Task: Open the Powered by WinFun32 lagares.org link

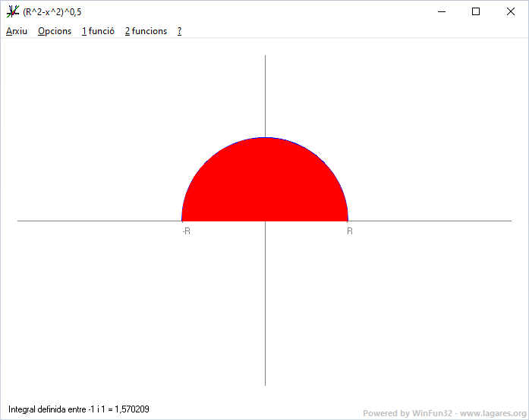Action: pyautogui.click(x=444, y=413)
